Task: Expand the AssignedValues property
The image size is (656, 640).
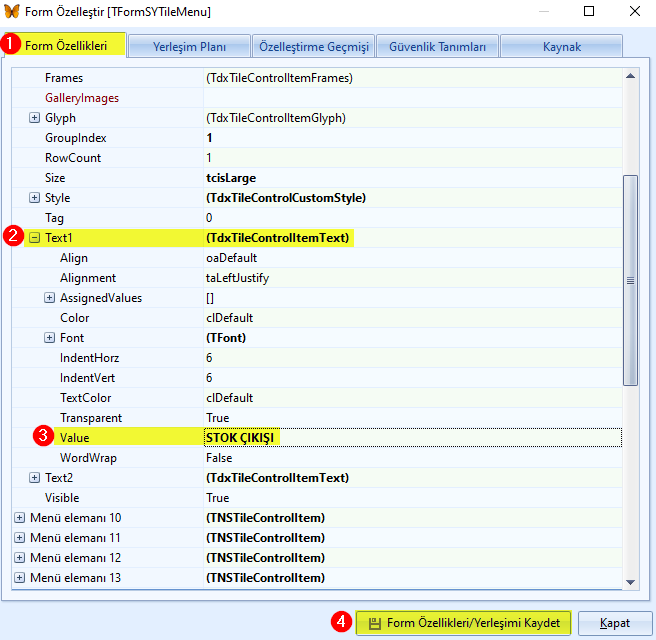Action: (x=50, y=298)
